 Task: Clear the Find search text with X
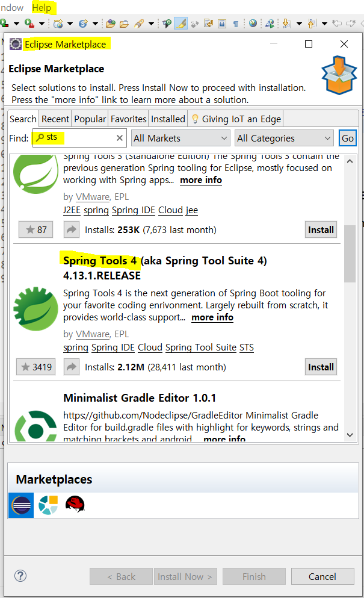coord(120,138)
